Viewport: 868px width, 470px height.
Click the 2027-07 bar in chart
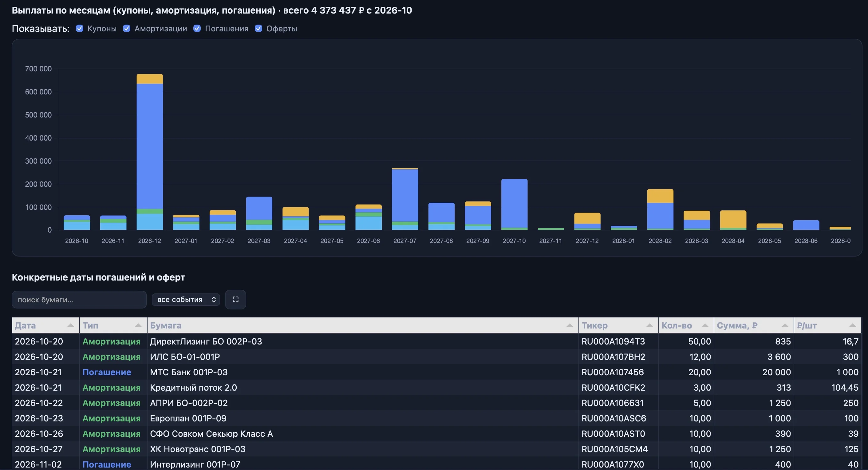pyautogui.click(x=405, y=199)
